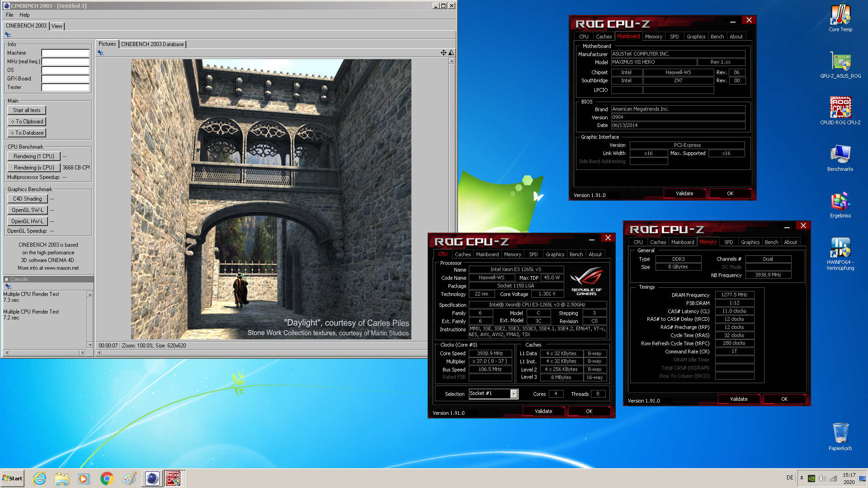Click the To Clipboard button
Viewport: 868px width, 488px height.
coord(27,122)
